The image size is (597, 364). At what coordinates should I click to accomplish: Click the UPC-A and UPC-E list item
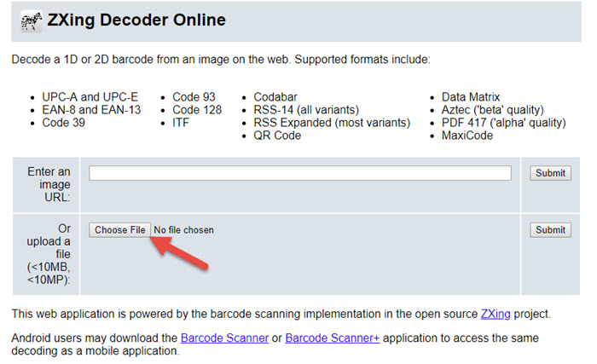tap(90, 96)
